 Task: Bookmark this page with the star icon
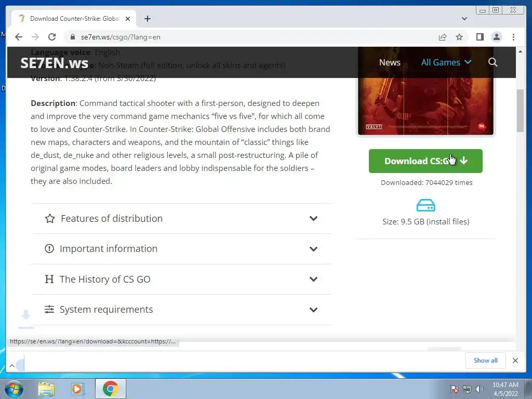pyautogui.click(x=459, y=37)
